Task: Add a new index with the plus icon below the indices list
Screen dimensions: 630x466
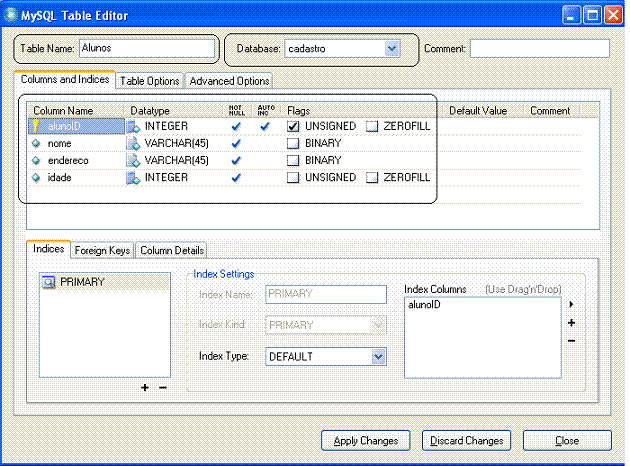Action: click(x=145, y=388)
